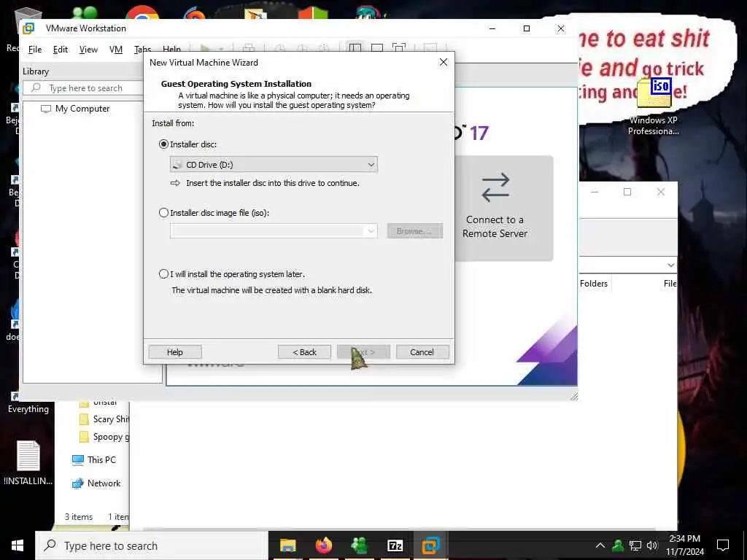
Task: Click the VMware Workstation title bar logo
Action: 28,28
